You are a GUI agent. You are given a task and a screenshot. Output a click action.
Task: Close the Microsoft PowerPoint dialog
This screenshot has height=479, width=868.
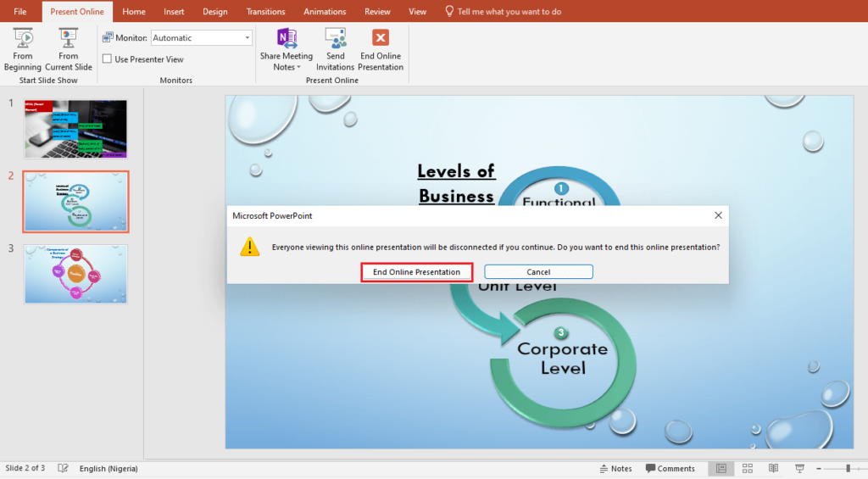coord(718,215)
